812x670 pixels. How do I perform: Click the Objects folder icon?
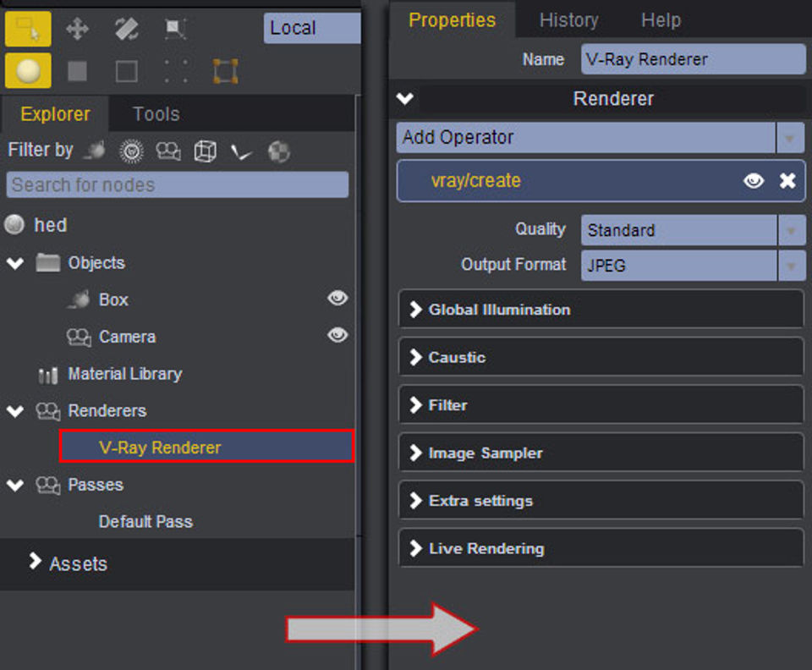[x=47, y=262]
